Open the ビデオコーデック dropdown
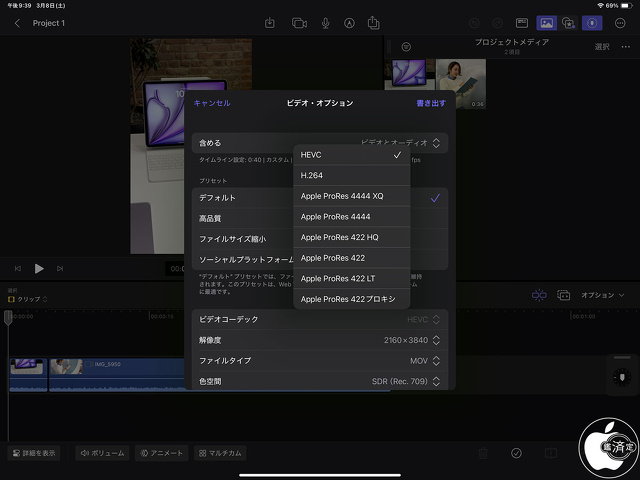The height and width of the screenshot is (480, 640). tap(320, 320)
